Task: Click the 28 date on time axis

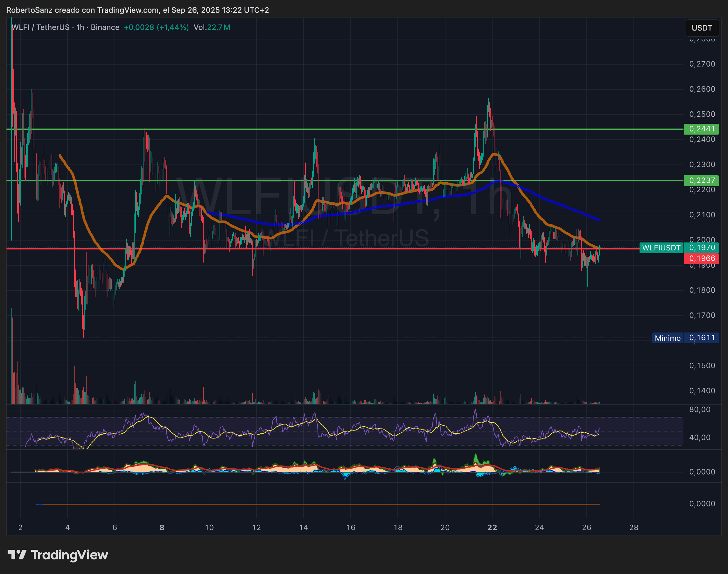Action: (633, 527)
